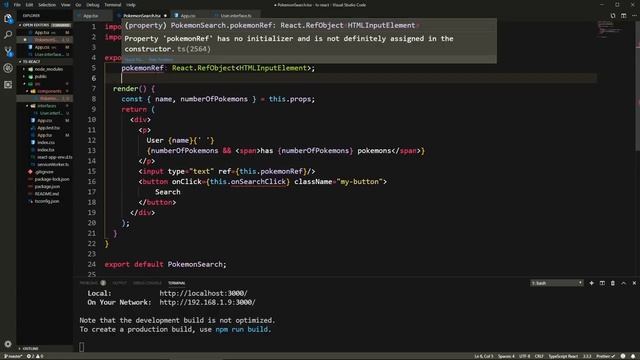Click the Prettier status bar item
Image resolution: width=640 pixels, height=360 pixels.
606,356
